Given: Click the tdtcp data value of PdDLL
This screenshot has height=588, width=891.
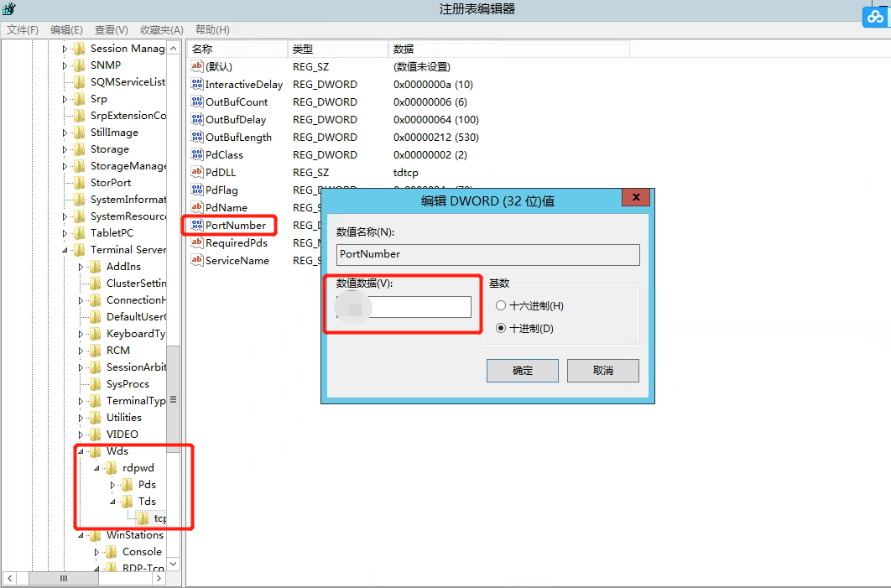Looking at the screenshot, I should (x=406, y=172).
